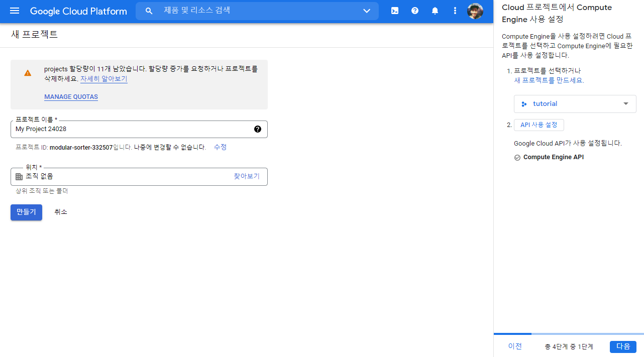
Task: Click the tutorial step progress bar
Action: point(569,334)
